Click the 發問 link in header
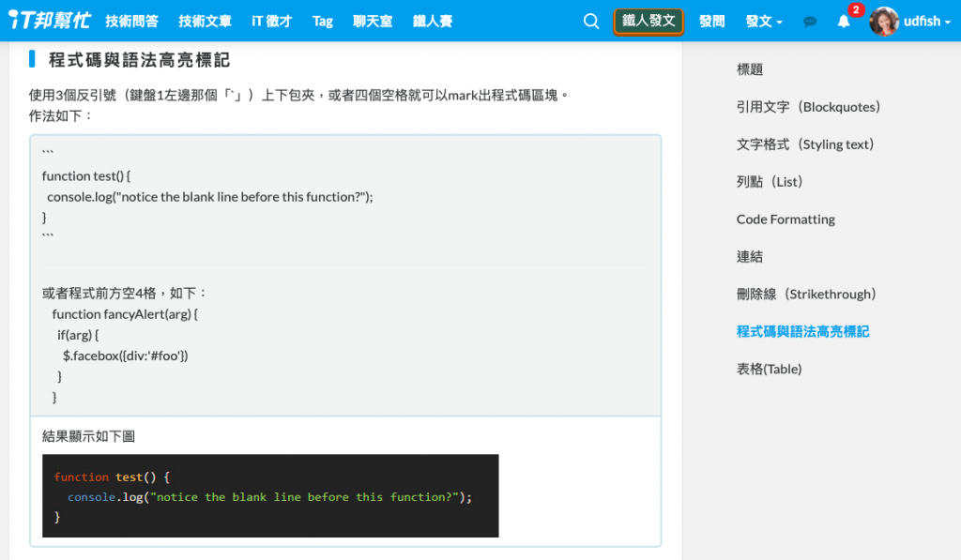Screen dimensions: 961x560 [711, 22]
